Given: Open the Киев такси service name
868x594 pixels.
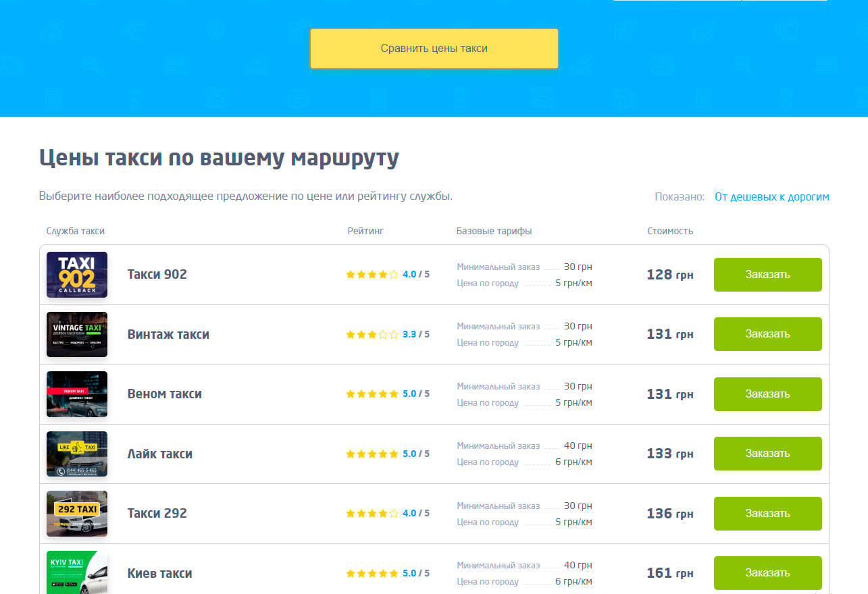Looking at the screenshot, I should point(160,573).
